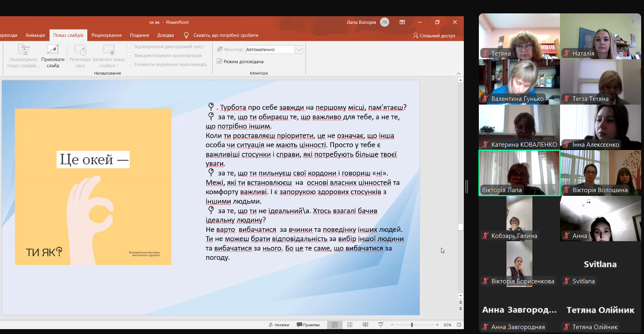Click the 85% zoom level button
644x334 pixels.
point(448,325)
